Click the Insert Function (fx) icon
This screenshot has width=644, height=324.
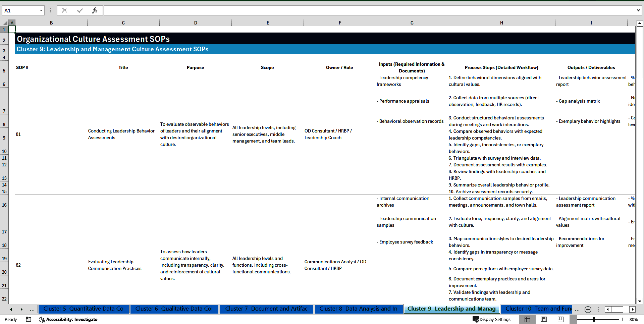tap(95, 10)
